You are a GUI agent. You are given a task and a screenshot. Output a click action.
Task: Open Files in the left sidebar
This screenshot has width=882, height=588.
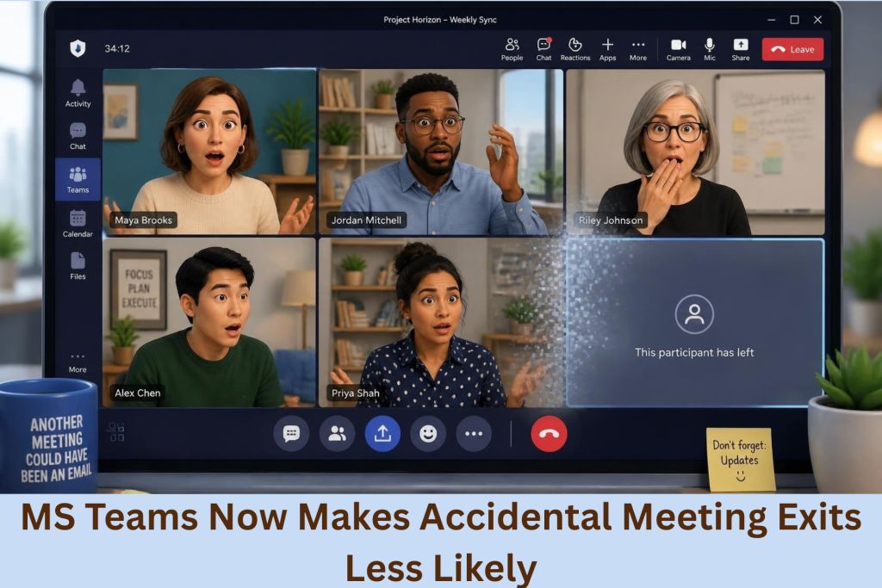pyautogui.click(x=78, y=267)
